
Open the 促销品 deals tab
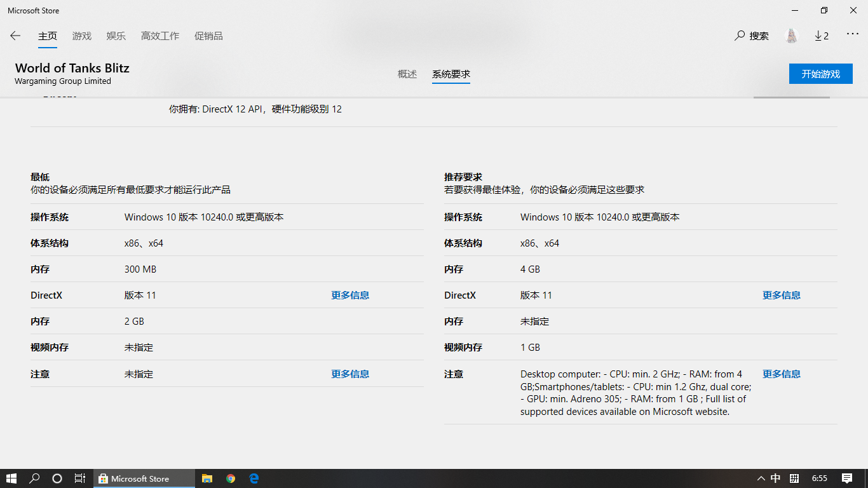(208, 36)
